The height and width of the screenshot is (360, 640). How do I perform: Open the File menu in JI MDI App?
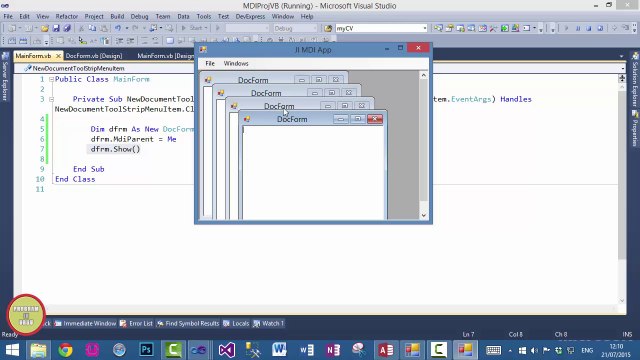(x=210, y=63)
